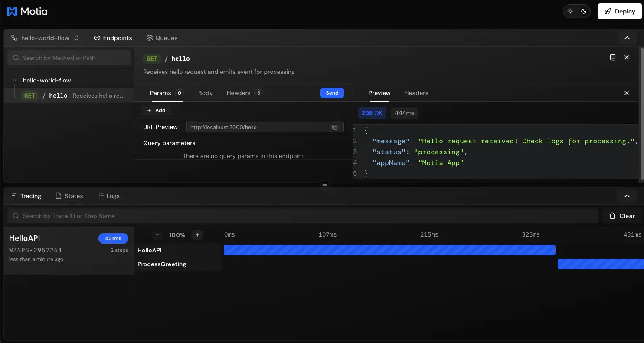Focus the Search by Trace ID field
The height and width of the screenshot is (343, 644).
pyautogui.click(x=303, y=216)
